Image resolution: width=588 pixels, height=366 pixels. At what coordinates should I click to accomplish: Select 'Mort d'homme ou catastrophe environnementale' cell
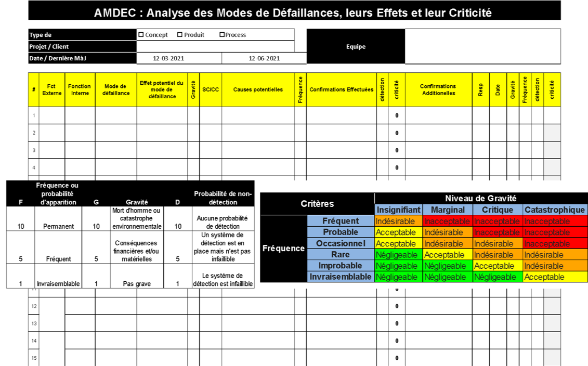137,219
